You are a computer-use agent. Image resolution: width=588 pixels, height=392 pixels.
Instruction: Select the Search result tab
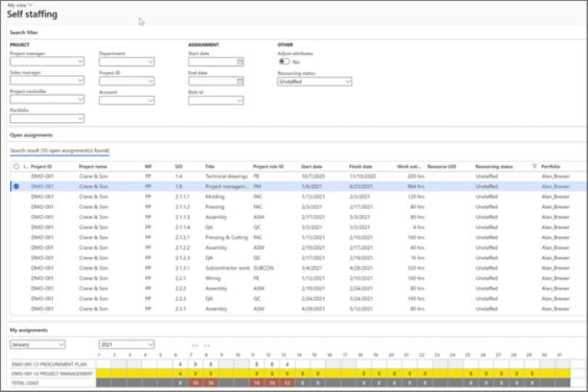59,151
